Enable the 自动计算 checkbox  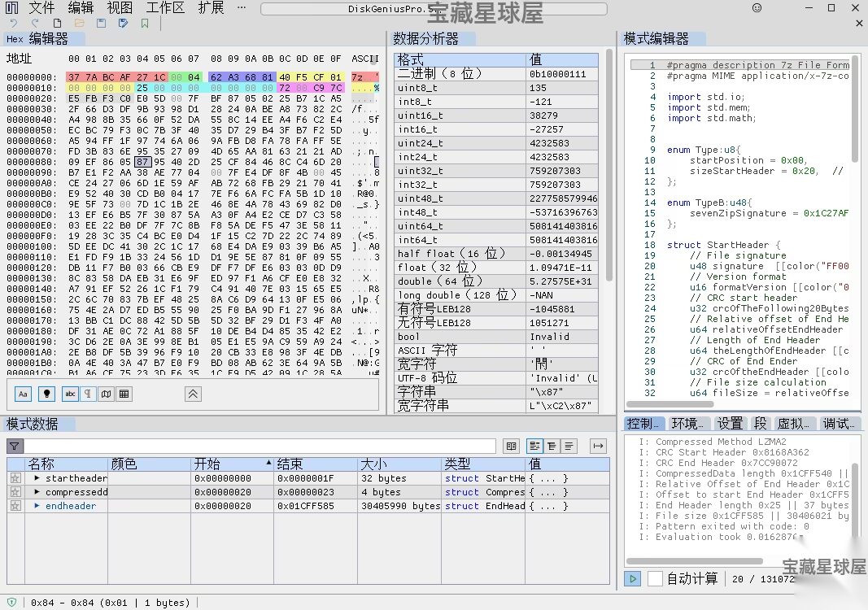tap(655, 579)
